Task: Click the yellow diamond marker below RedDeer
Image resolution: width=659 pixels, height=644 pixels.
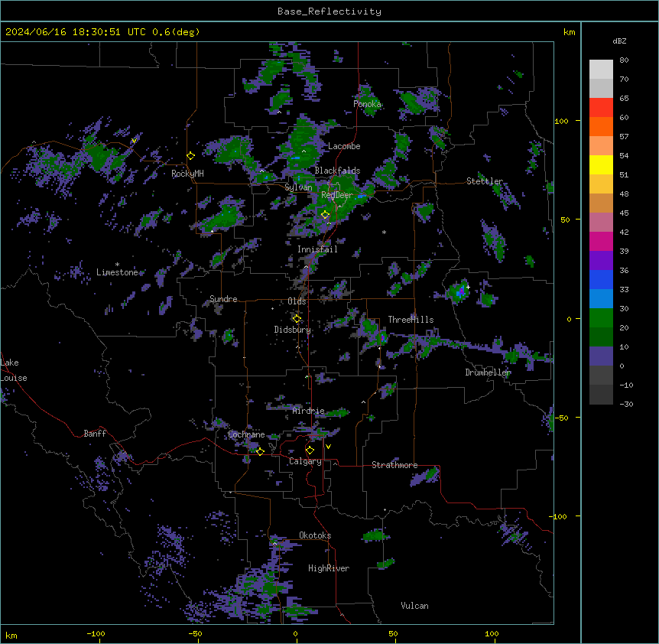Action: [325, 215]
